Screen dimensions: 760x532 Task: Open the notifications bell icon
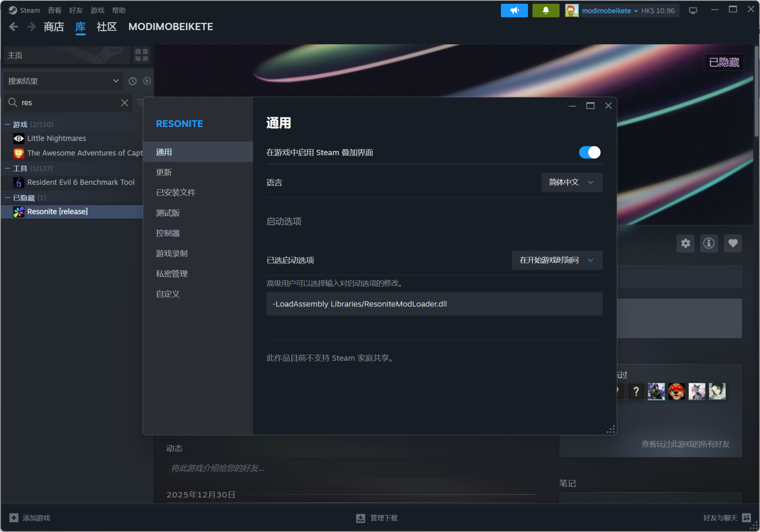click(546, 10)
